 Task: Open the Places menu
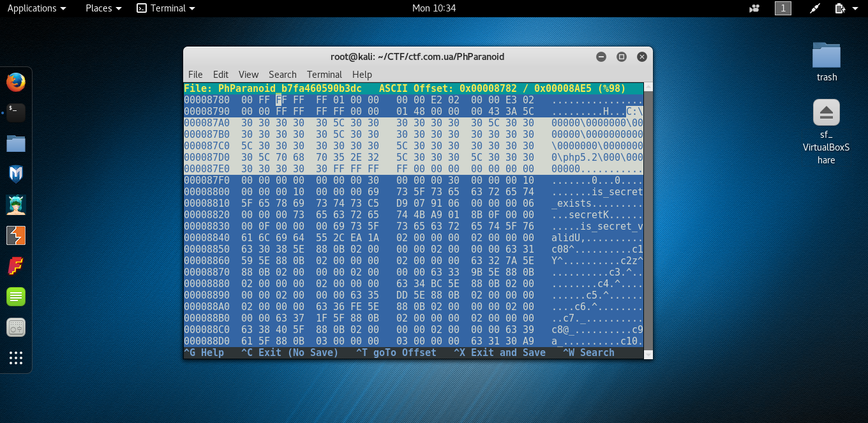point(103,8)
